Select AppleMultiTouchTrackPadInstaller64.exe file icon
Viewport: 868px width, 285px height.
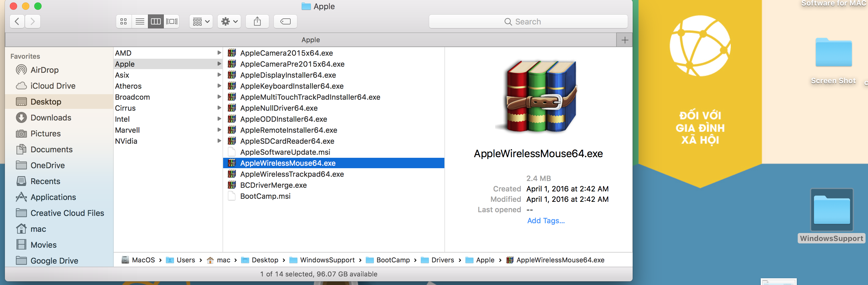point(232,97)
